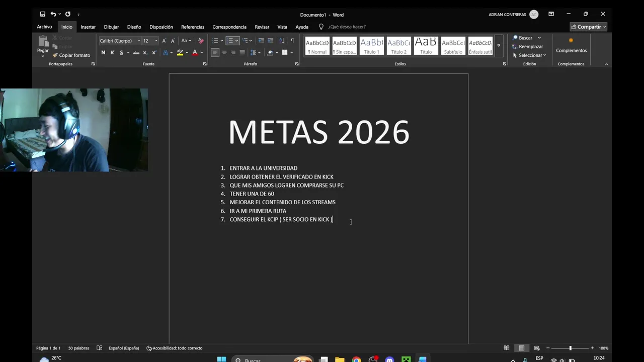
Task: Apply Subtítulo style
Action: coord(453,46)
